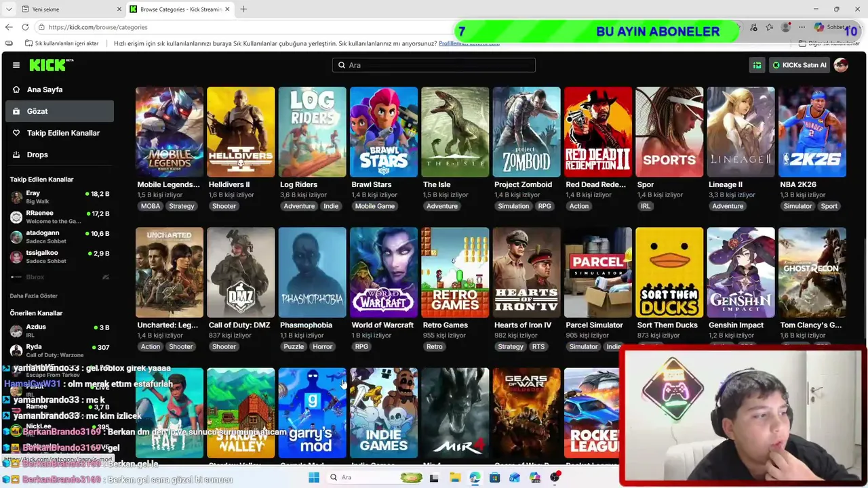Viewport: 868px width, 488px height.
Task: Open the profile avatar menu
Action: 841,65
